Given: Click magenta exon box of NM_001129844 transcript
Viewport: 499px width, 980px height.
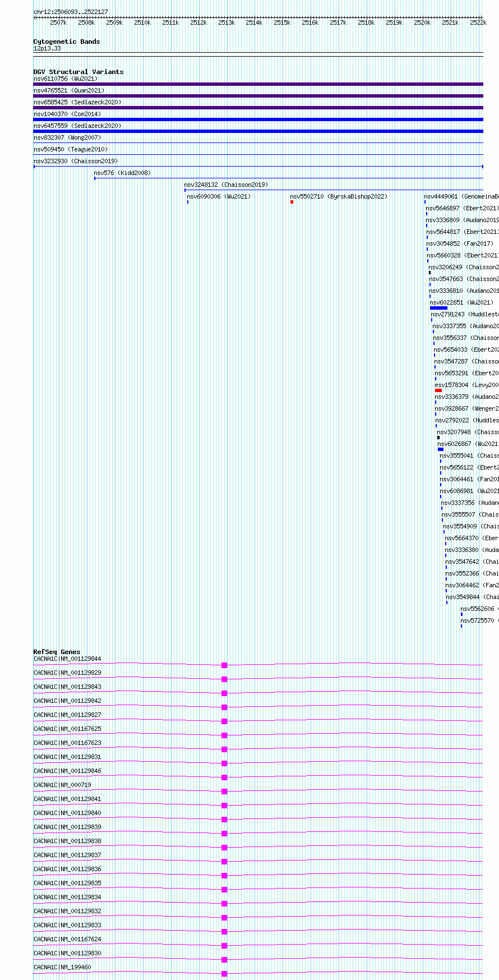Looking at the screenshot, I should [x=224, y=665].
